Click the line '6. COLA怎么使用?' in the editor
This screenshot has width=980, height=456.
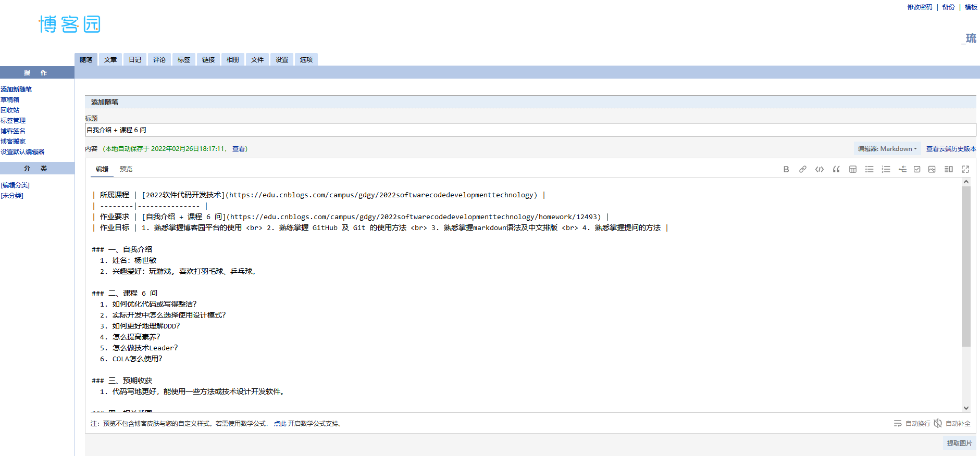pos(131,359)
